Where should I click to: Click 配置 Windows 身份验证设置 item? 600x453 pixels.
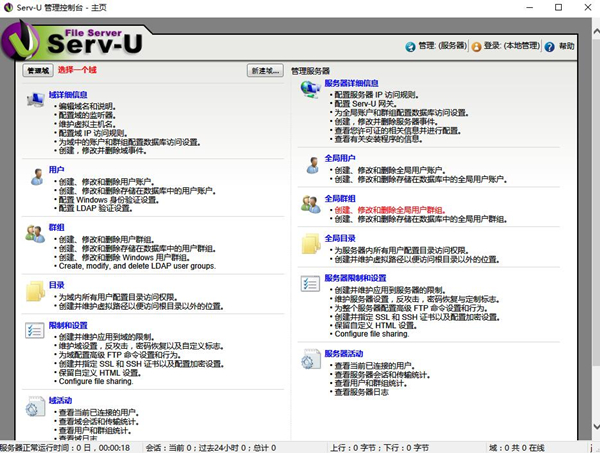click(x=109, y=200)
